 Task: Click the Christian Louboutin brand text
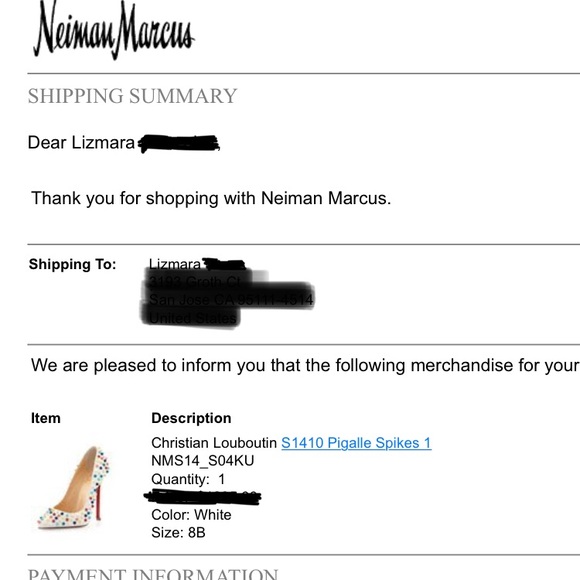[214, 443]
